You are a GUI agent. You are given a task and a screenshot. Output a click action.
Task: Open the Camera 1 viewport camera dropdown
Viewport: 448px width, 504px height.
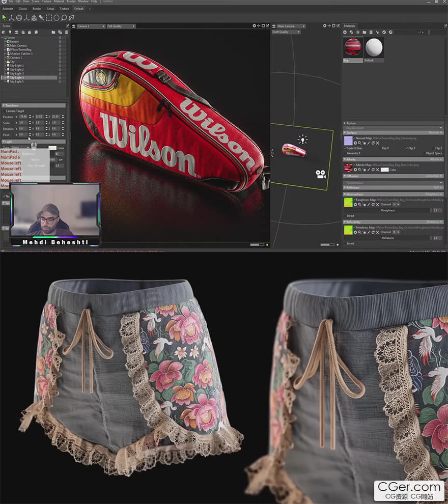click(91, 26)
